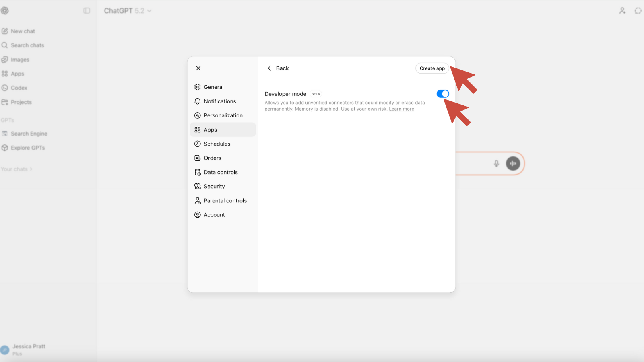Image resolution: width=644 pixels, height=362 pixels.
Task: Toggle the Developer mode switch
Action: pyautogui.click(x=442, y=94)
